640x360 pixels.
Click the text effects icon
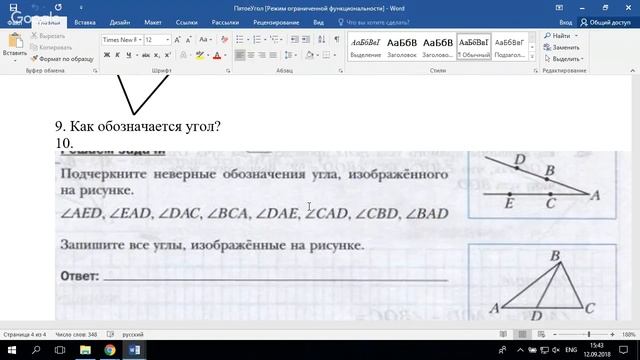click(x=184, y=55)
